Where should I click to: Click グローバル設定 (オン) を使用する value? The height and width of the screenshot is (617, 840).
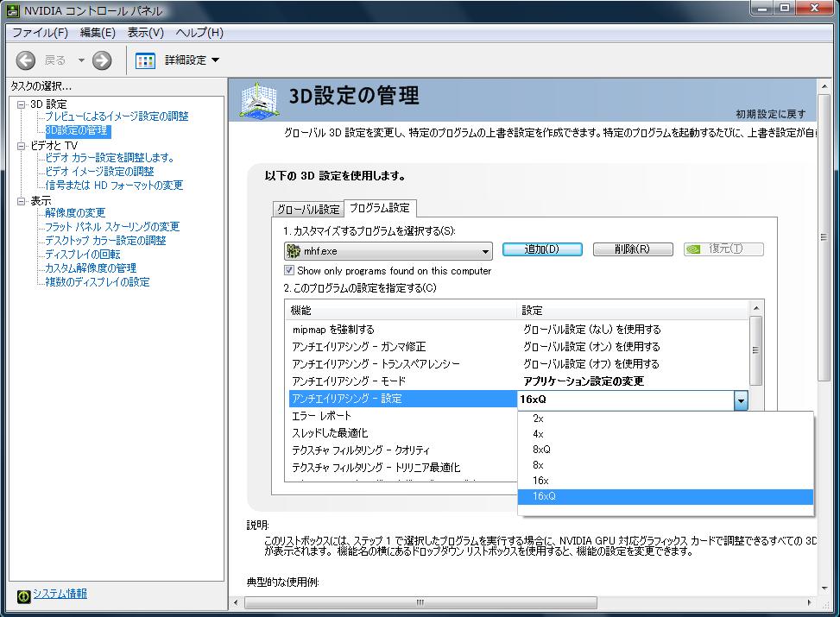[x=592, y=347]
